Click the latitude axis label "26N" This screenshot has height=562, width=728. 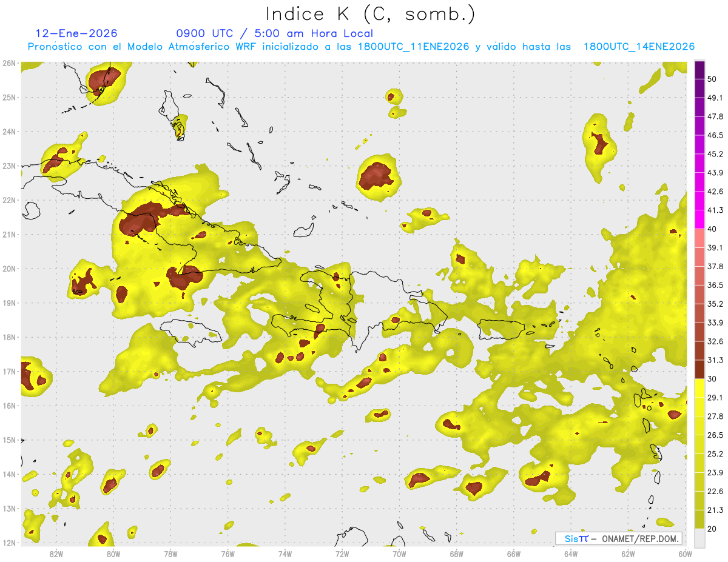tap(9, 63)
